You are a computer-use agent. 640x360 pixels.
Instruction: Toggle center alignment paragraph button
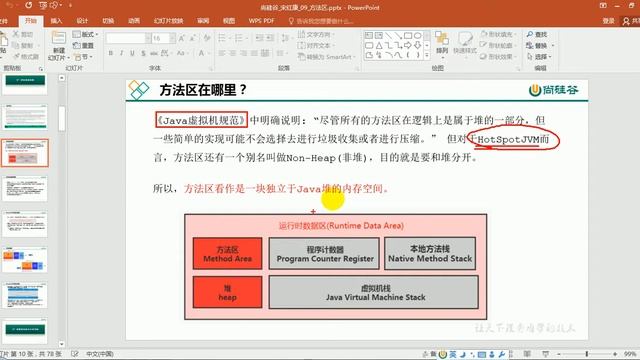tap(233, 53)
